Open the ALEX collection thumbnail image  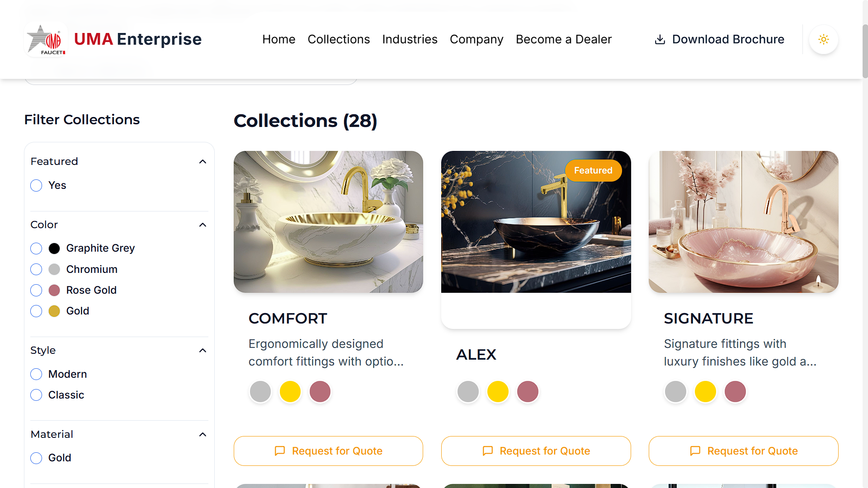point(536,221)
